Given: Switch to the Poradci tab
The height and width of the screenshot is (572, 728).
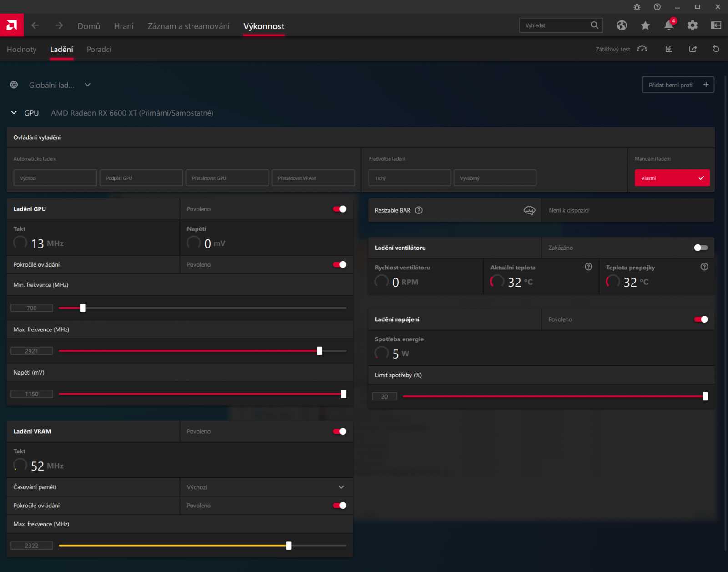Looking at the screenshot, I should click(x=99, y=49).
